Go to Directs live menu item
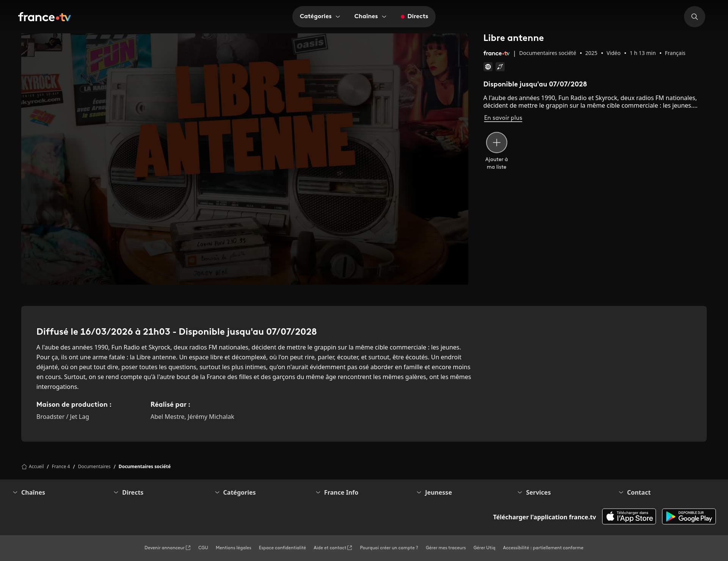 pos(414,16)
